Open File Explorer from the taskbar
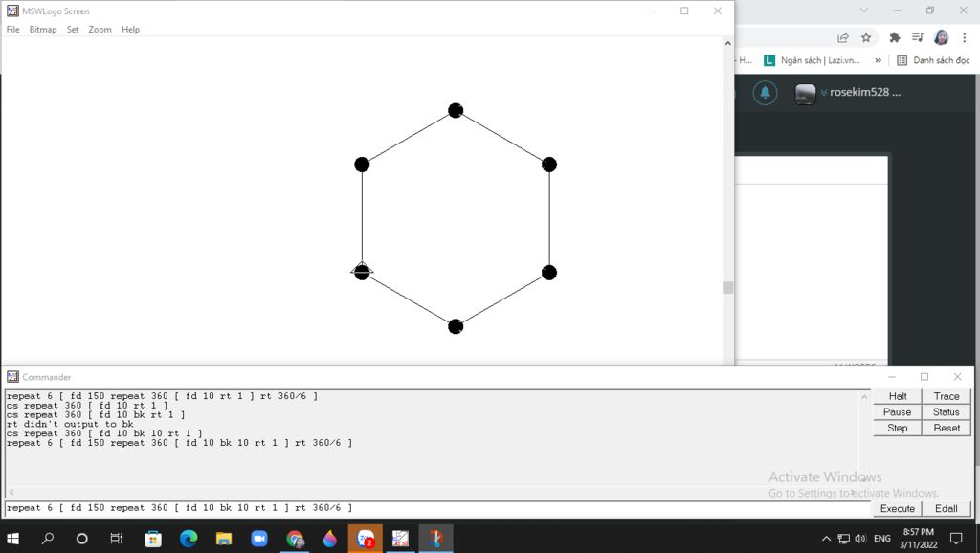The width and height of the screenshot is (980, 553). tap(223, 538)
